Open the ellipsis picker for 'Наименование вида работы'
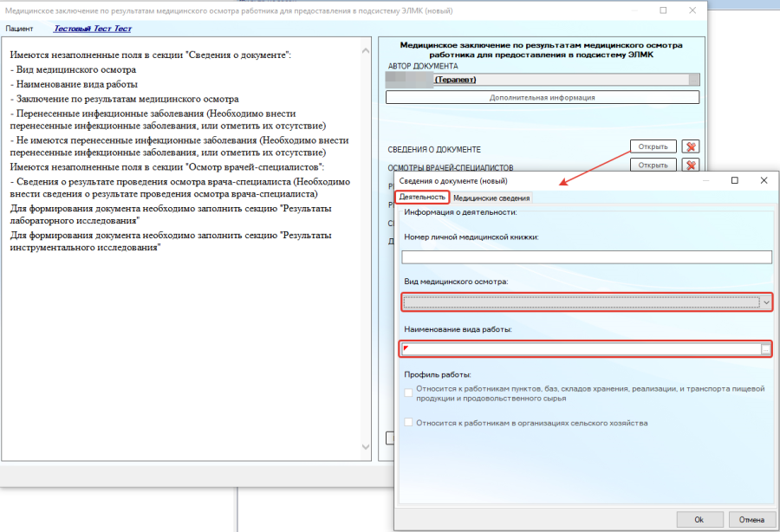This screenshot has width=780, height=532. click(x=765, y=349)
